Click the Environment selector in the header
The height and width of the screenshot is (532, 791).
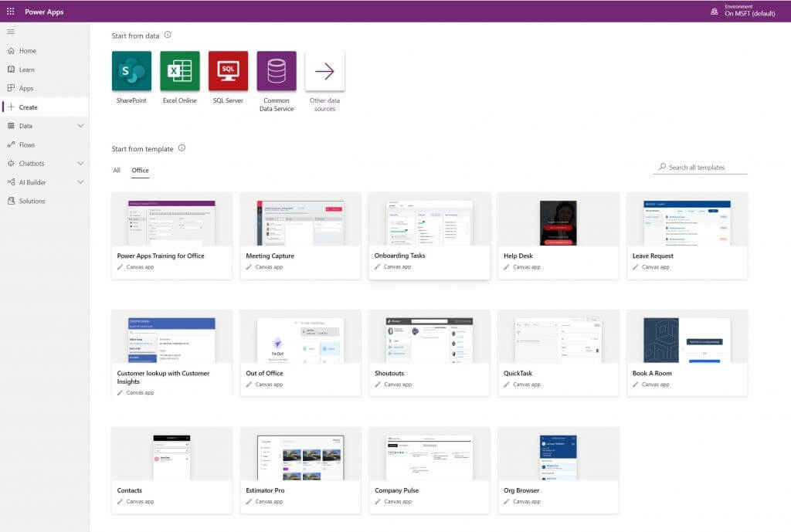743,11
